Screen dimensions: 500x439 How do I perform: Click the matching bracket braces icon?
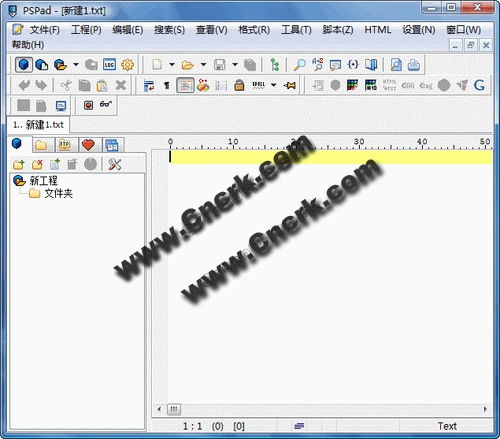tap(353, 65)
